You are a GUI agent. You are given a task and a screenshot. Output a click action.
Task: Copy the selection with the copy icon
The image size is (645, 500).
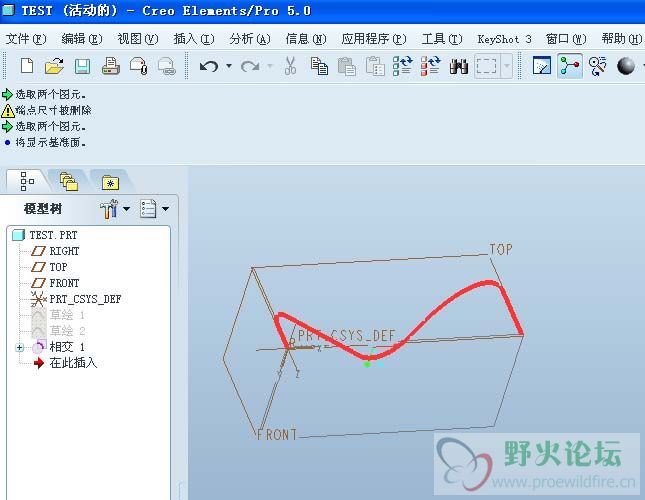tap(319, 66)
